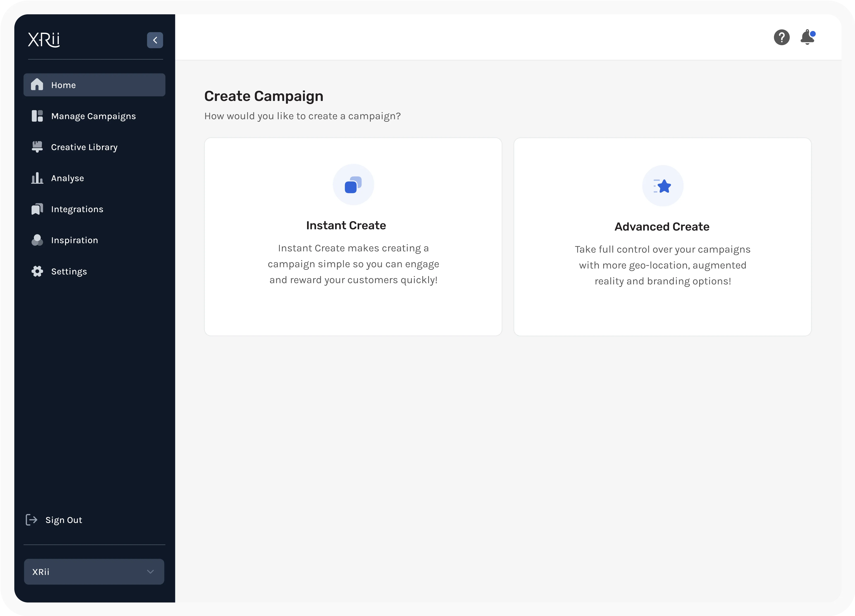855x616 pixels.
Task: Go to Manage Campaigns menu item
Action: [x=93, y=116]
